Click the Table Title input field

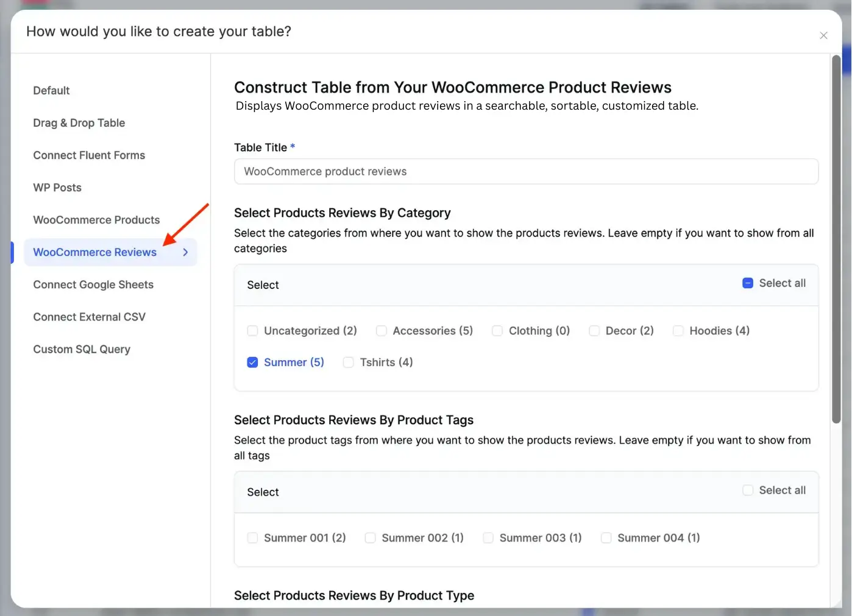[526, 171]
